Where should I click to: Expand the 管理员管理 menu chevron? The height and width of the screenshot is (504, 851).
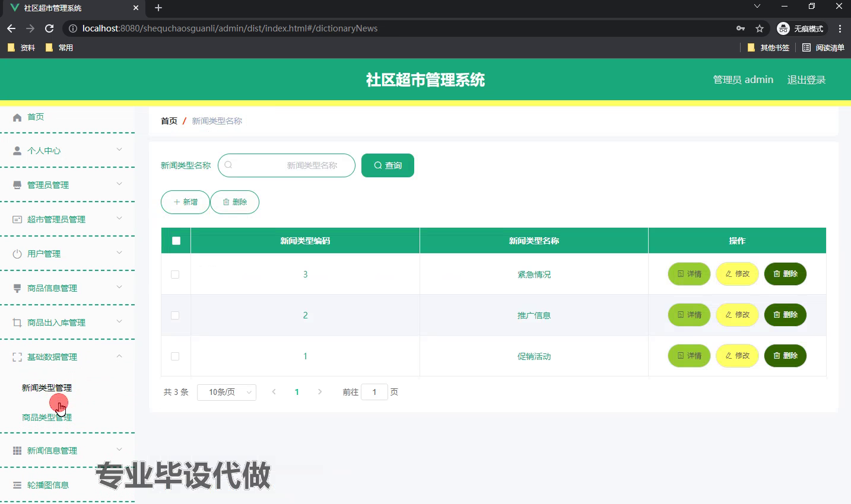119,184
